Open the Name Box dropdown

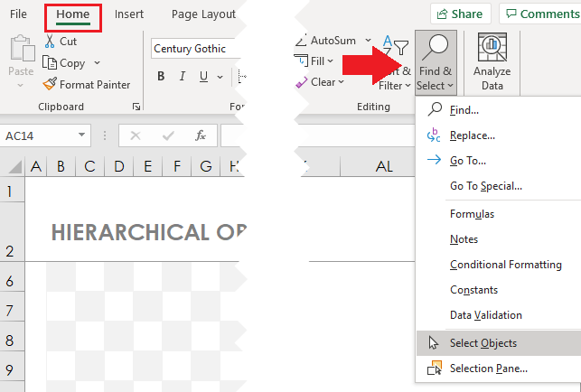pos(82,135)
